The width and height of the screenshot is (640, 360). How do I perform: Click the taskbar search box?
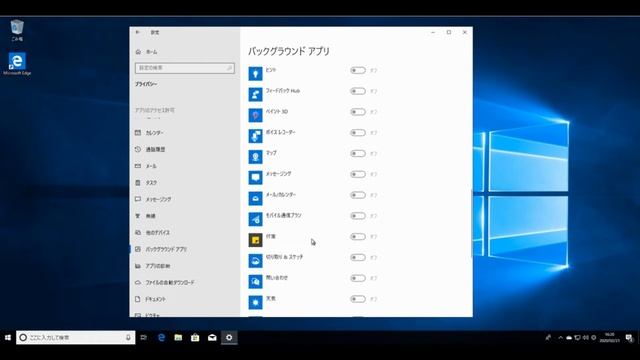(x=76, y=338)
